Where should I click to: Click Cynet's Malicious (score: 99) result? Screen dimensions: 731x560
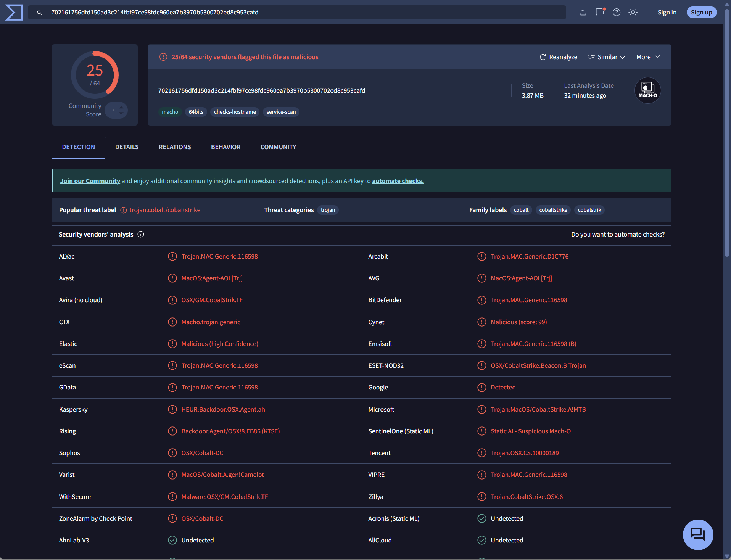click(519, 322)
